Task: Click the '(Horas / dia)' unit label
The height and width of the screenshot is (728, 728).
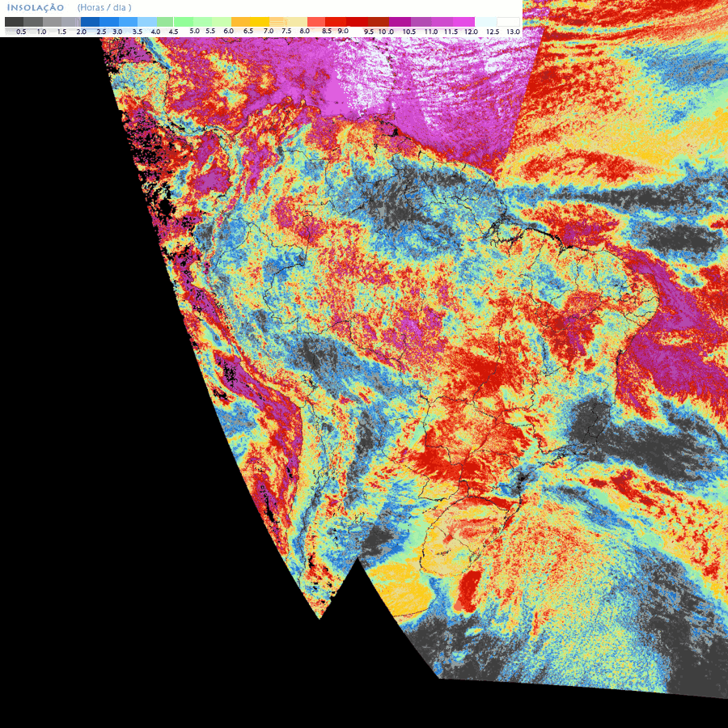Action: (104, 8)
